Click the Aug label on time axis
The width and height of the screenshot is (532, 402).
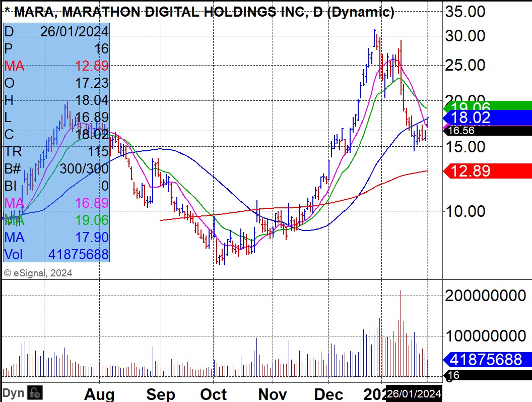click(99, 394)
